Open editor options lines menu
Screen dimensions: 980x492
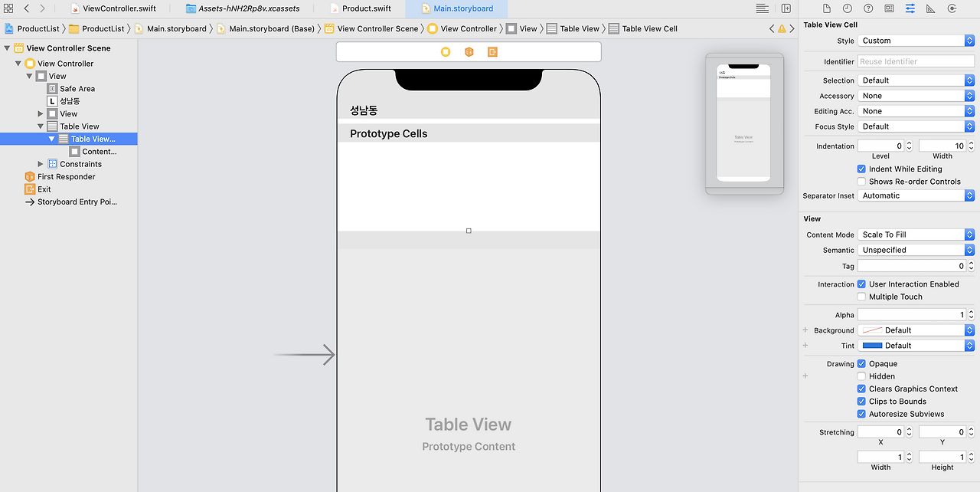pos(763,8)
